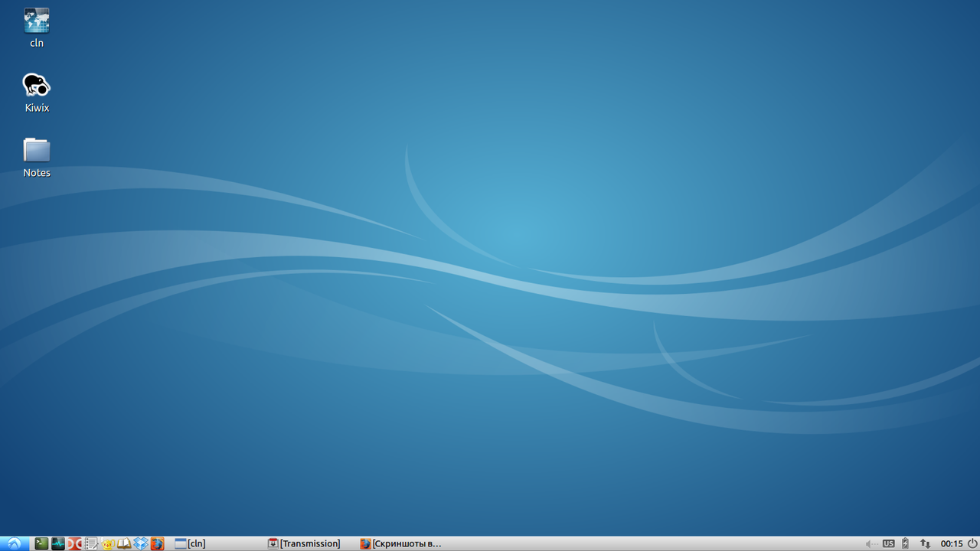This screenshot has width=980, height=551.
Task: Launch Dropbox from the panel
Action: click(x=141, y=543)
